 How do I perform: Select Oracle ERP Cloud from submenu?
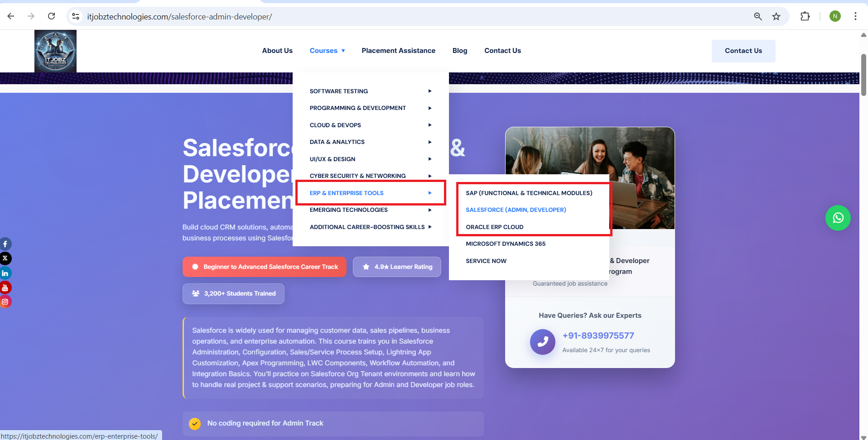coord(494,227)
